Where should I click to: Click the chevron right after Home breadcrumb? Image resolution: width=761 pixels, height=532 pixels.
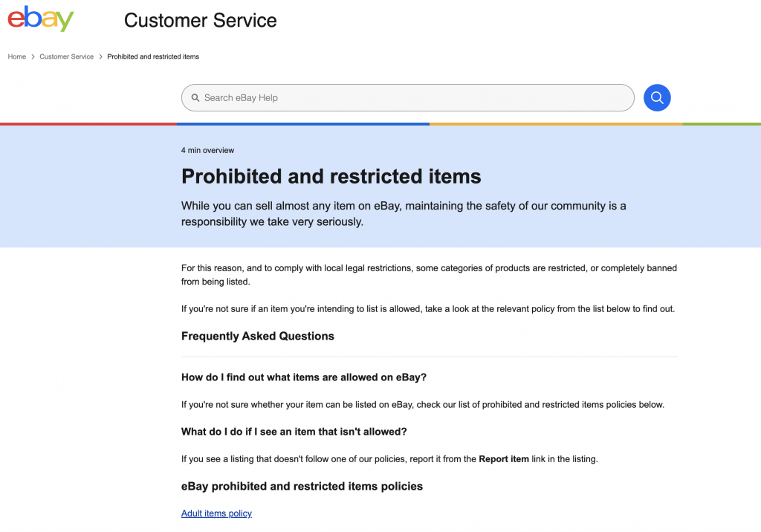[x=33, y=56]
